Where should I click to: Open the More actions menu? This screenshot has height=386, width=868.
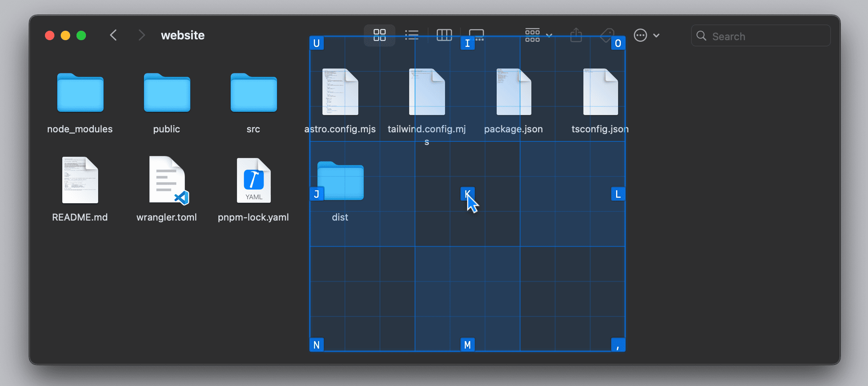coord(640,35)
